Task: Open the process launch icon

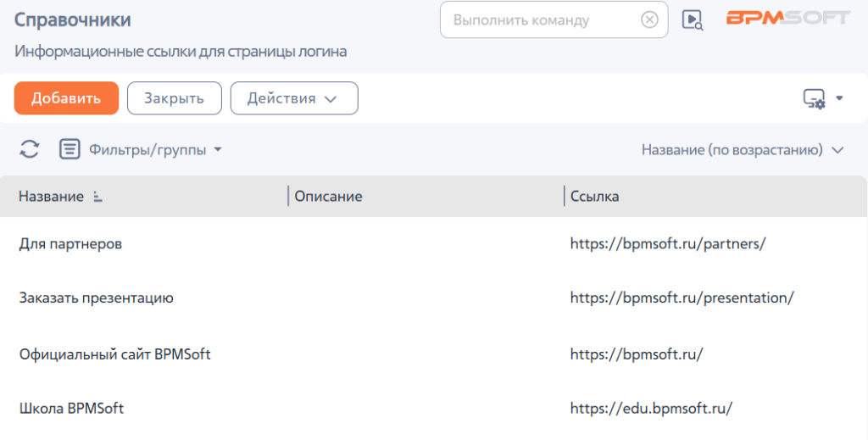Action: 693,20
